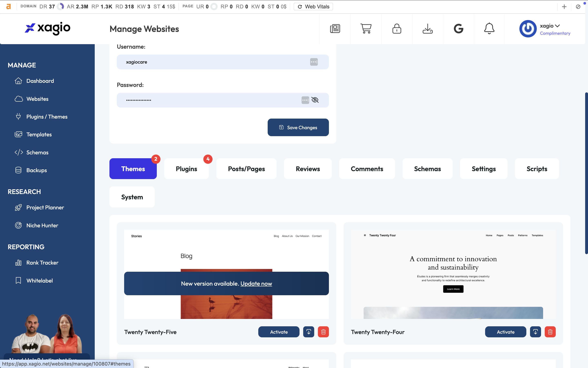This screenshot has height=368, width=588.
Task: Click the page vertical scrollbar
Action: 586,173
